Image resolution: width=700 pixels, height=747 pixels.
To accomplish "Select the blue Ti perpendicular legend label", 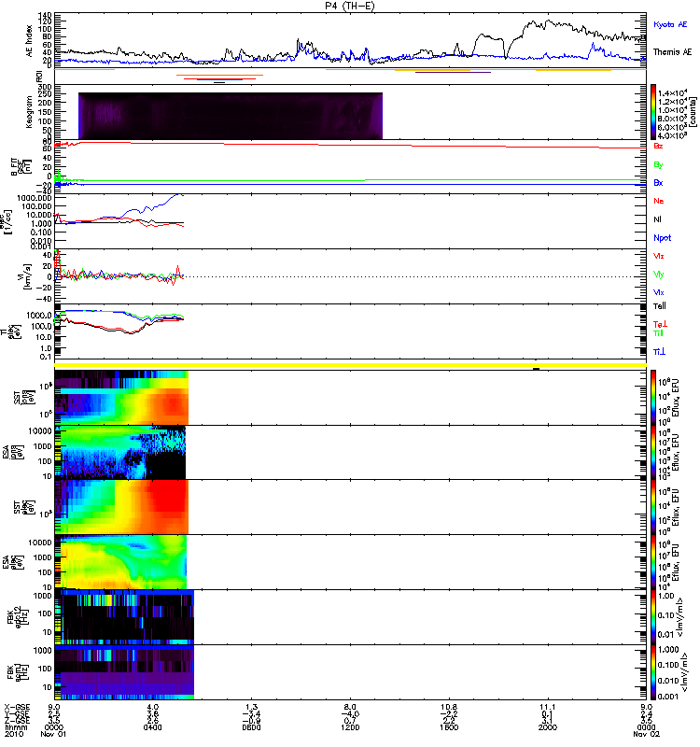I will click(x=659, y=352).
